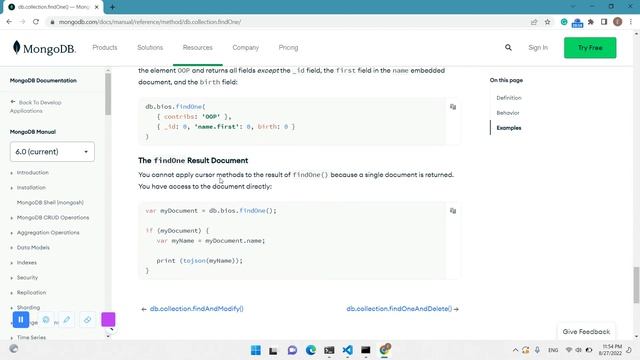
Task: Bookmark this page with the star icon
Action: coord(547,22)
